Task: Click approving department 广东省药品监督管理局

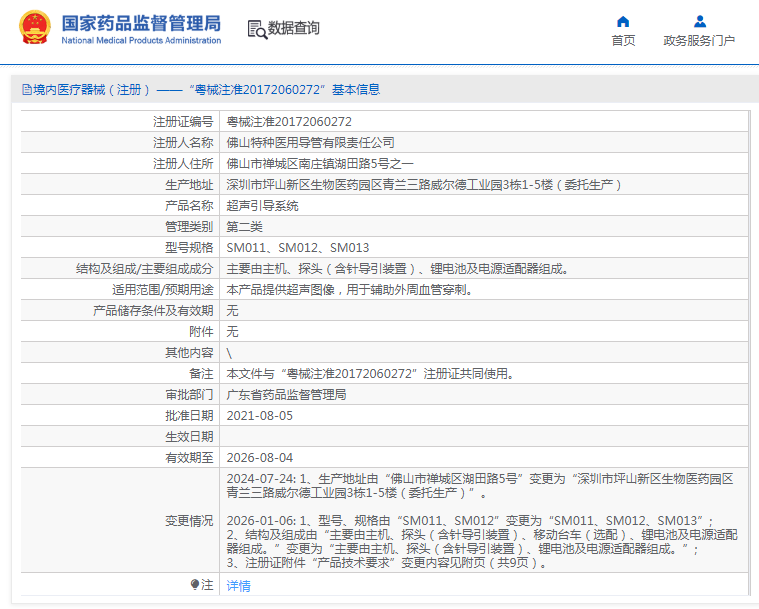Action: point(286,394)
